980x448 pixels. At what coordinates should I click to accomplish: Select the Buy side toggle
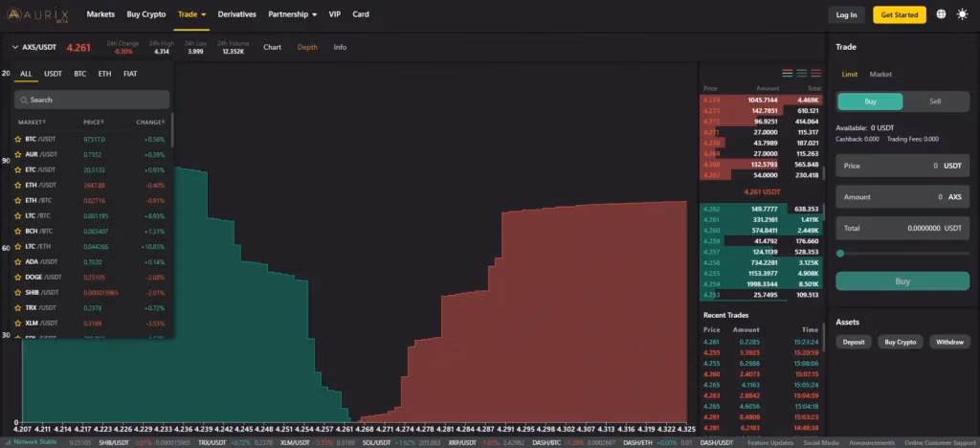click(x=870, y=101)
